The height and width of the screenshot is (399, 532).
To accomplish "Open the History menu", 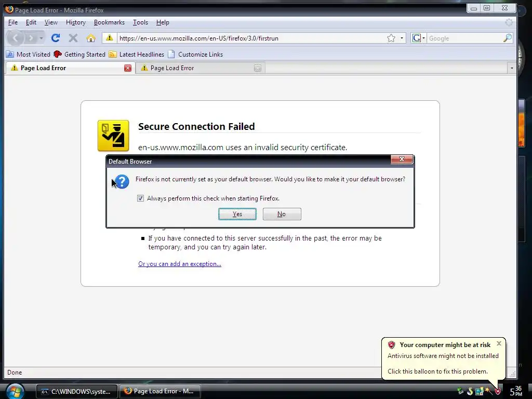I will click(76, 22).
